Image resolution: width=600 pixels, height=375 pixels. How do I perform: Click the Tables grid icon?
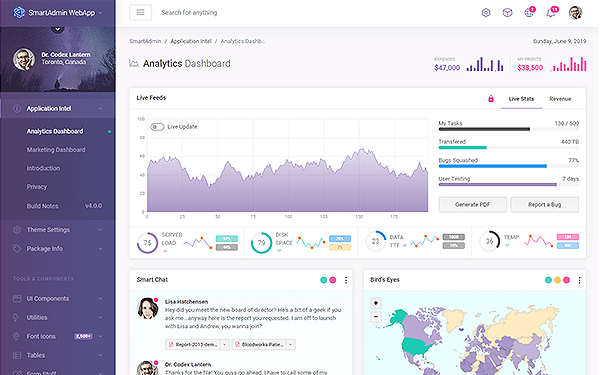(17, 355)
